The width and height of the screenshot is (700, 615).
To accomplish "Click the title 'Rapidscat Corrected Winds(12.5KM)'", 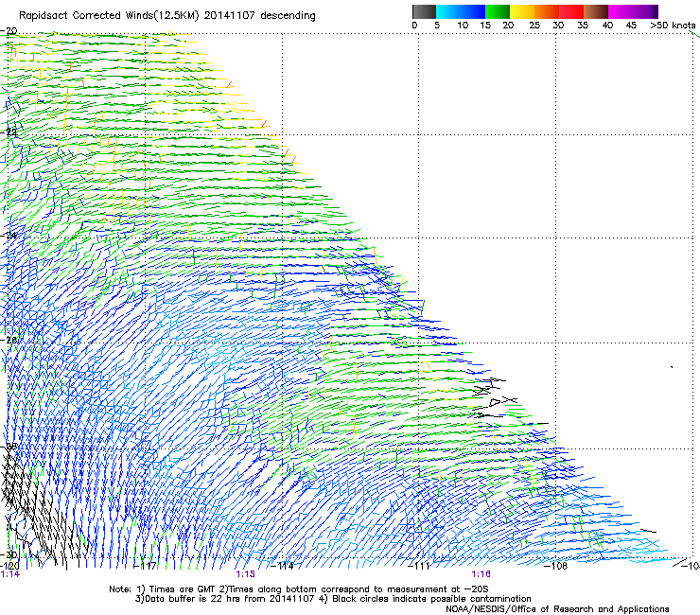I will (109, 16).
